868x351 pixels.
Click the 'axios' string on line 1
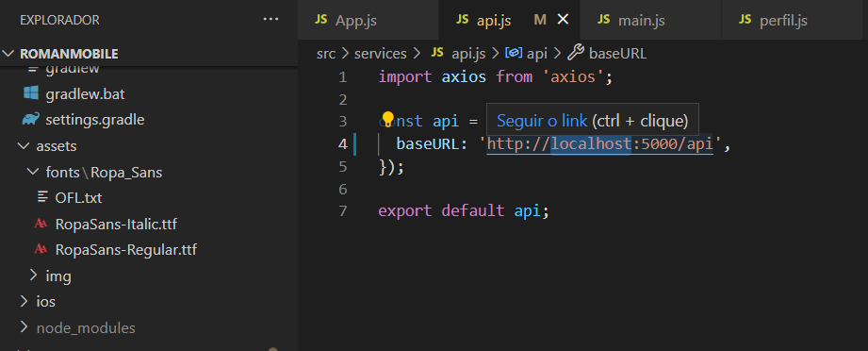pos(573,77)
